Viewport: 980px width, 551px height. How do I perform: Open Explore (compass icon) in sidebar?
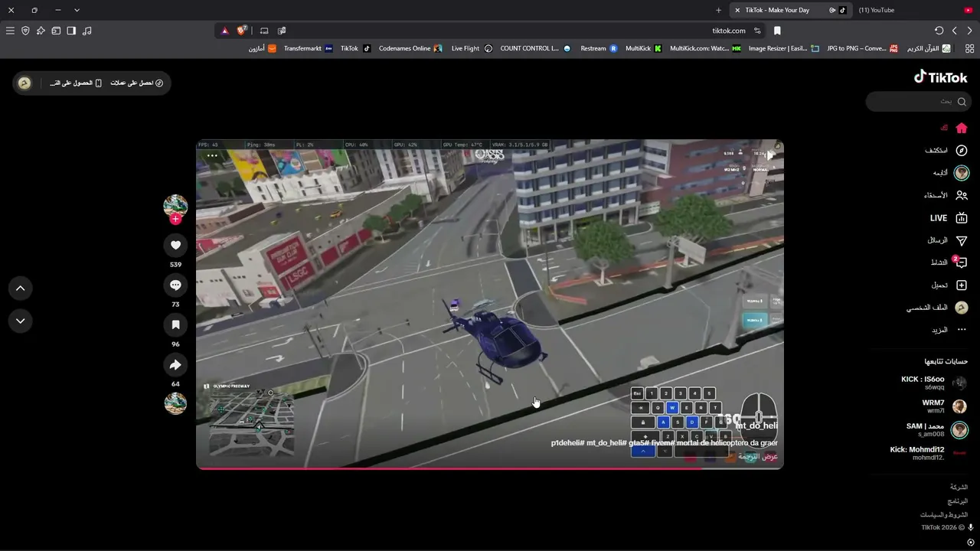point(962,150)
